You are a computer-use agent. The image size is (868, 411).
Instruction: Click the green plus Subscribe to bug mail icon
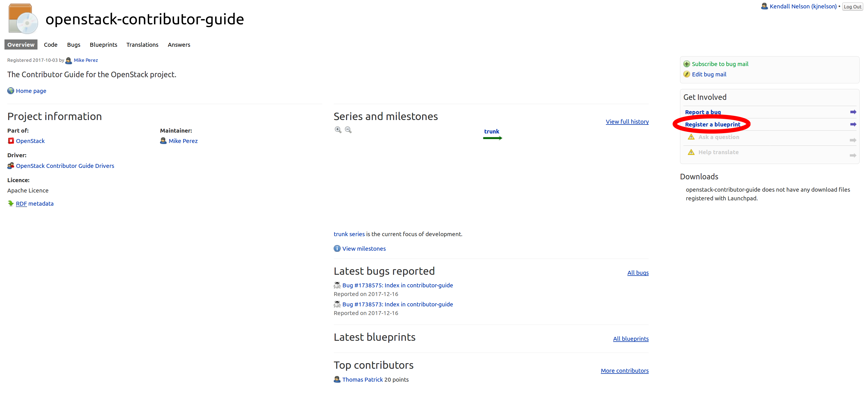(686, 64)
